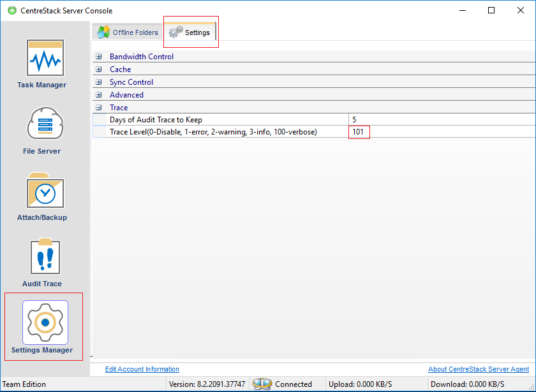The width and height of the screenshot is (536, 392).
Task: Open the Attach/Backup folder clock icon
Action: [45, 190]
